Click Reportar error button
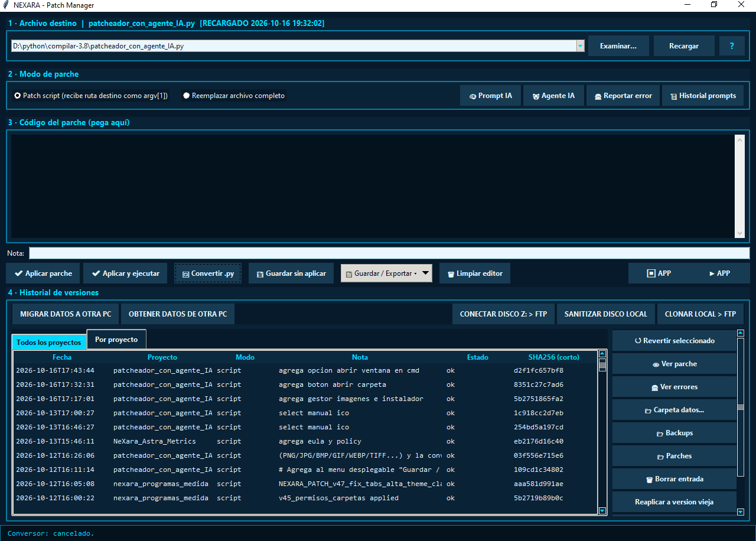The image size is (756, 541). [623, 96]
